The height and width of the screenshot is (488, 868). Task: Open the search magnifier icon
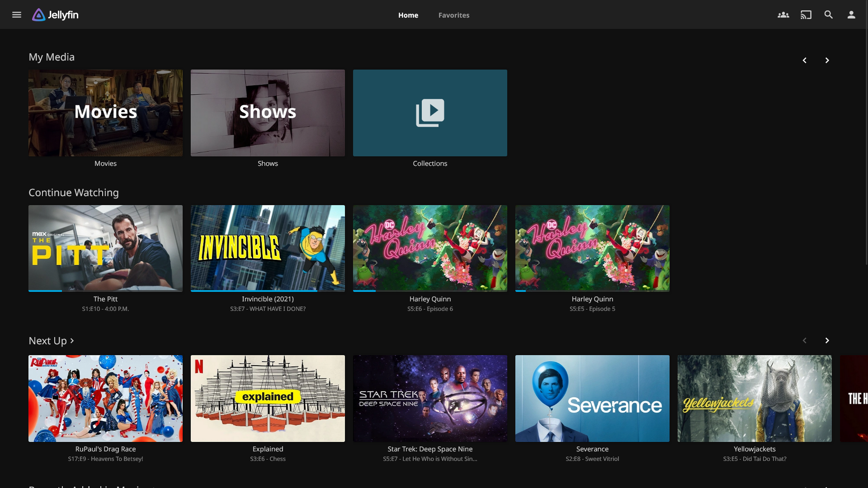point(829,15)
